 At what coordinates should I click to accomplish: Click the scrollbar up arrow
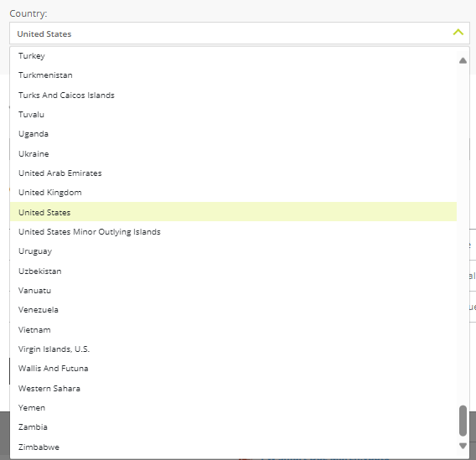pos(463,60)
